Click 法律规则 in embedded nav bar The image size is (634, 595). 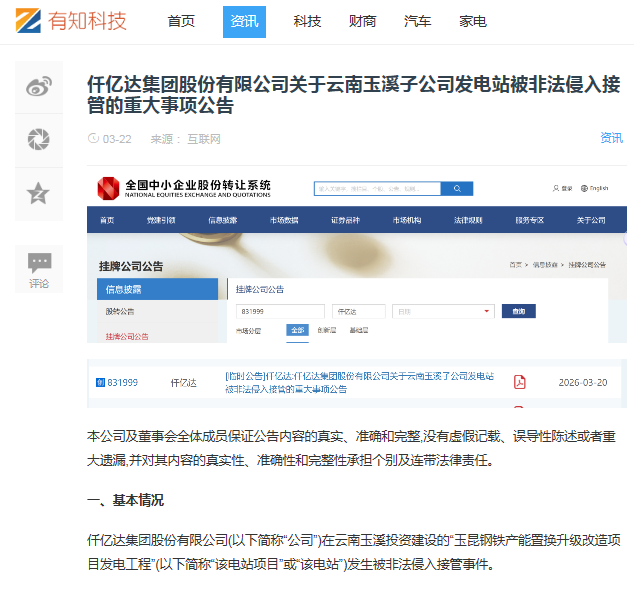468,220
